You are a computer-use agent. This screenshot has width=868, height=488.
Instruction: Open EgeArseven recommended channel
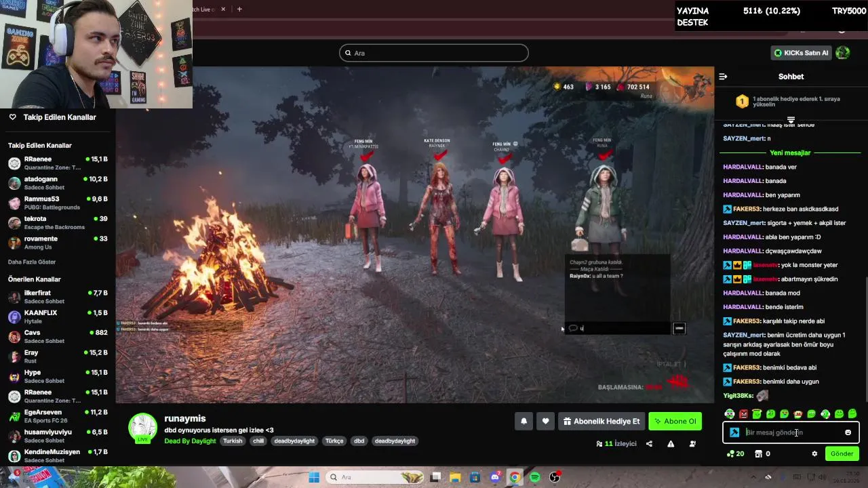click(x=58, y=416)
